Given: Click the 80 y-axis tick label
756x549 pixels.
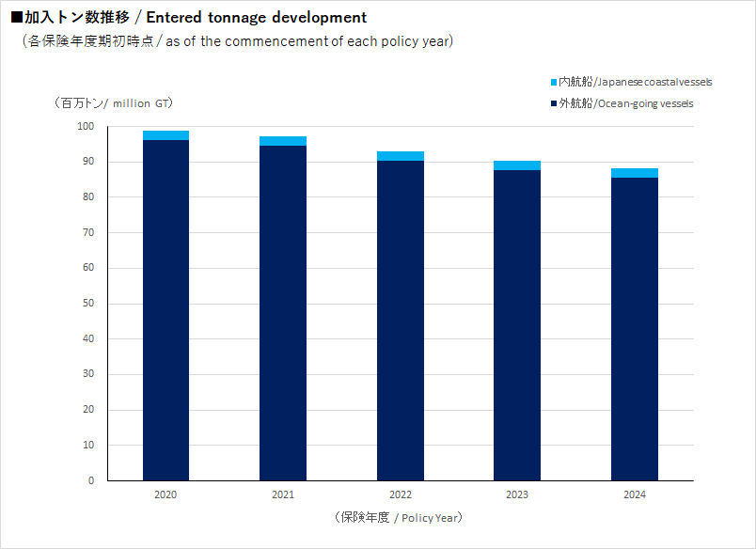Looking at the screenshot, I should (x=88, y=196).
